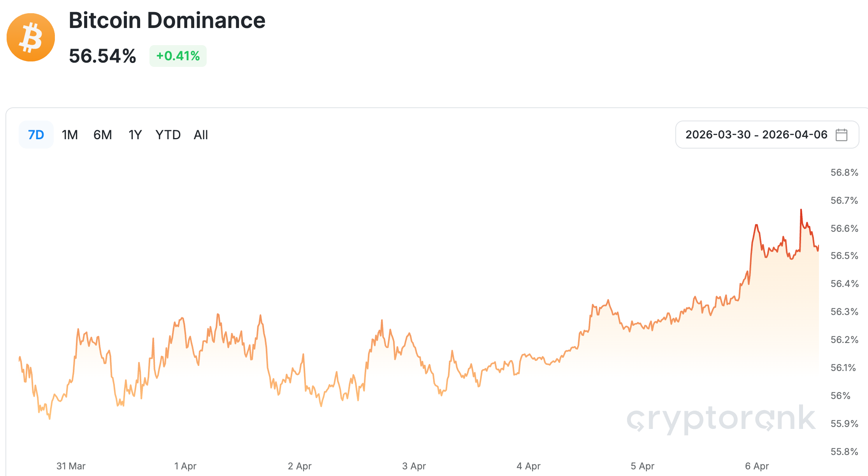Choose the YTD time range
868x476 pixels.
point(168,135)
